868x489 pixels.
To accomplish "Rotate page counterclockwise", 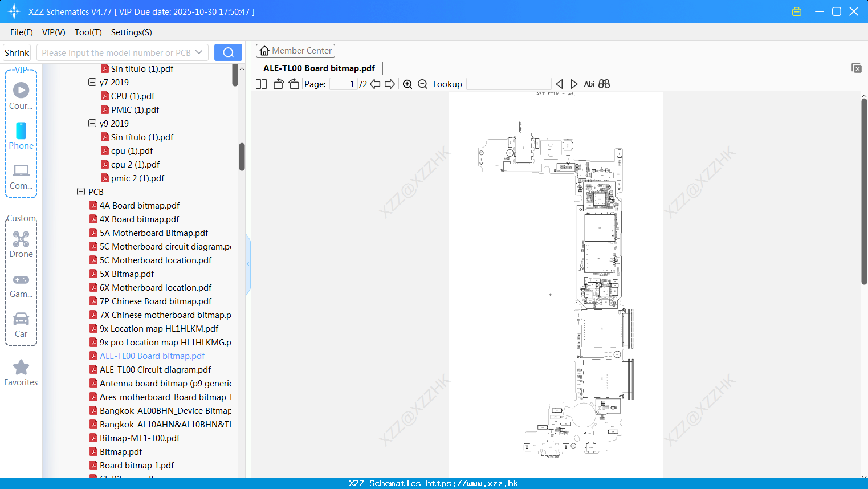I will coord(278,84).
